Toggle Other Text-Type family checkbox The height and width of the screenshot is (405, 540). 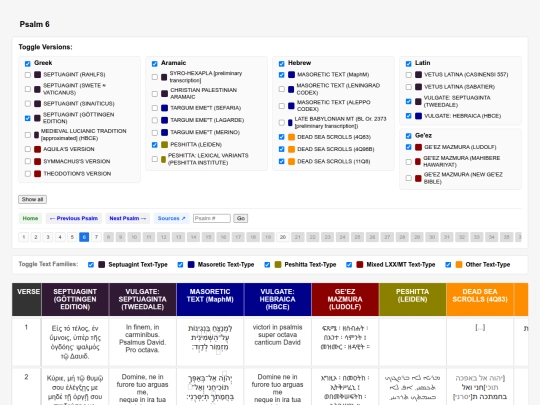(x=448, y=265)
